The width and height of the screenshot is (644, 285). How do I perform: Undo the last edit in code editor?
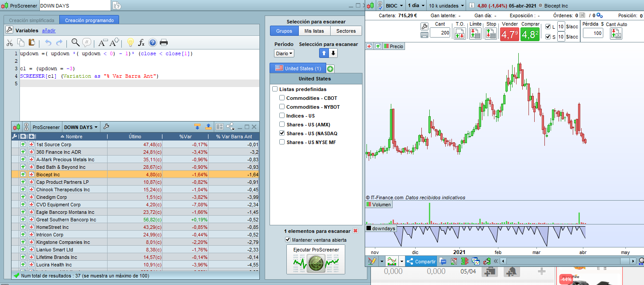(48, 42)
